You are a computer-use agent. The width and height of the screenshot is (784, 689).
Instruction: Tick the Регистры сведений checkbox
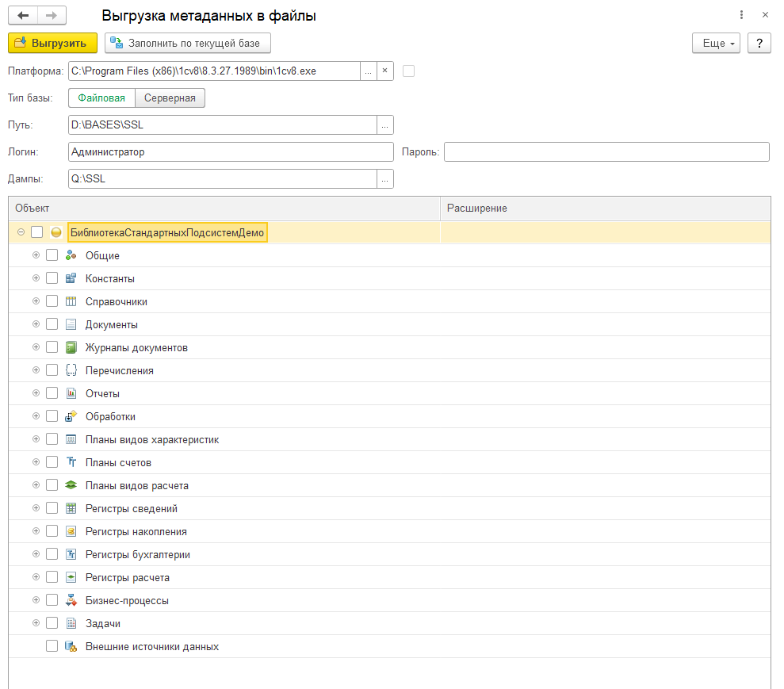coord(52,508)
